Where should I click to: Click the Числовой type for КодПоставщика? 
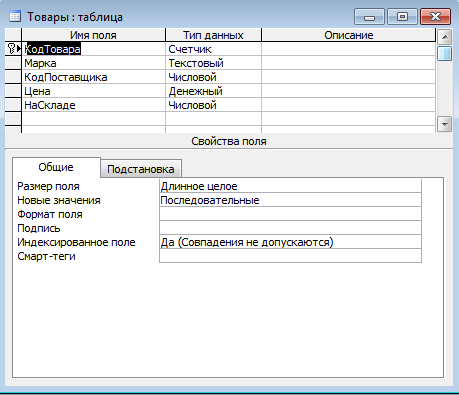coord(213,77)
